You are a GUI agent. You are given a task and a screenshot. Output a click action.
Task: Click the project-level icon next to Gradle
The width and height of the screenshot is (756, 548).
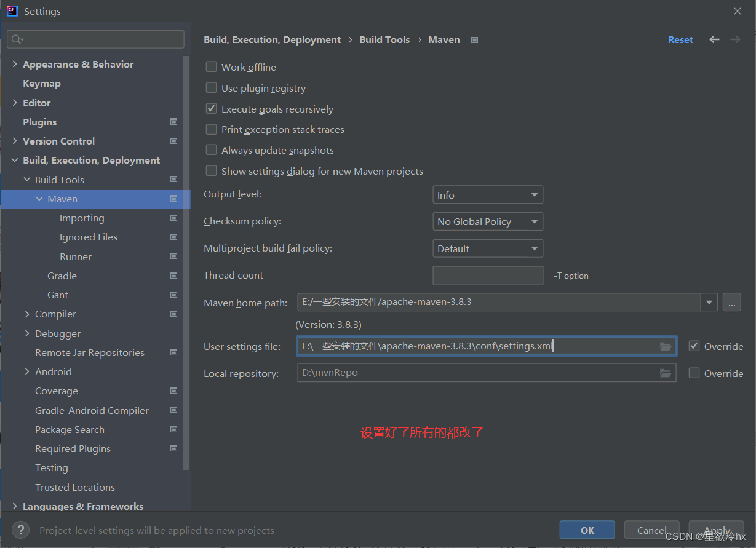click(x=173, y=276)
